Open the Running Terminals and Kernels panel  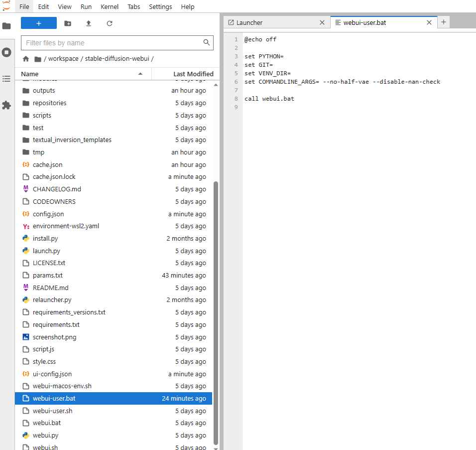6,52
